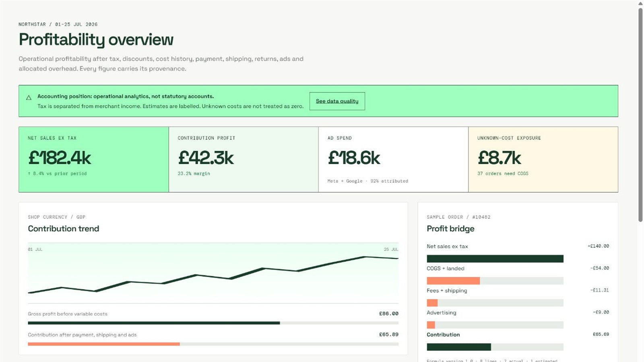Select the Contribution Profit card
The image size is (644, 362).
point(244,159)
